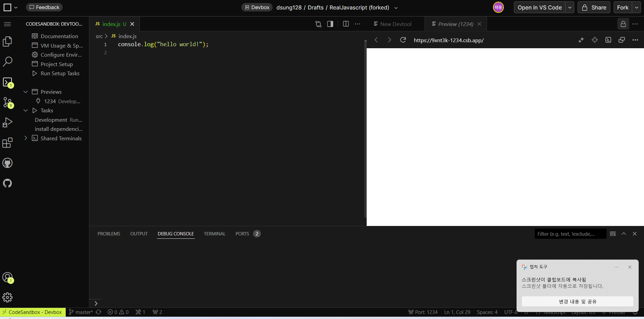Image resolution: width=644 pixels, height=319 pixels.
Task: Click the user avatar in the top bar
Action: point(498,7)
